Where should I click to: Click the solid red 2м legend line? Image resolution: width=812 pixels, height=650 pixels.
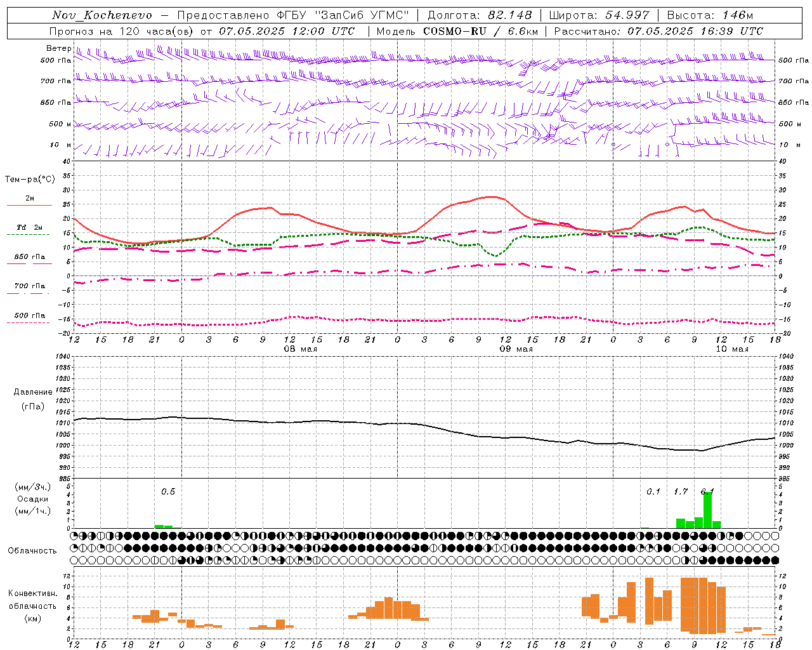point(29,205)
